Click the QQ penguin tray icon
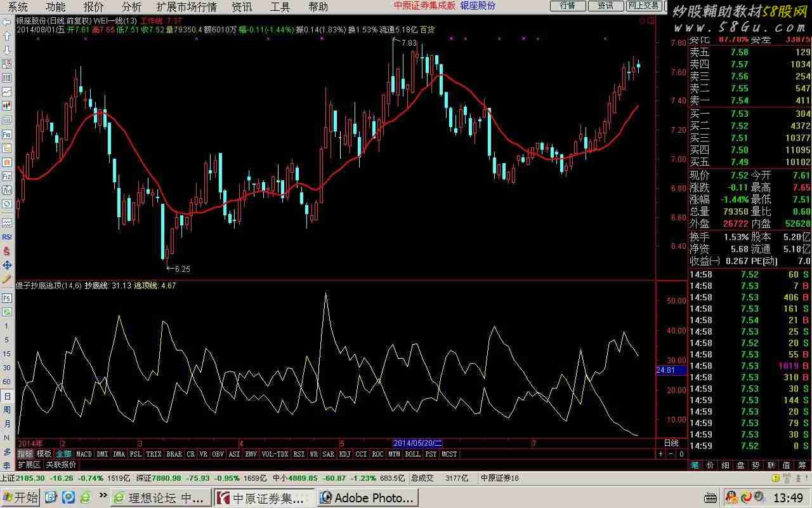 click(x=731, y=497)
